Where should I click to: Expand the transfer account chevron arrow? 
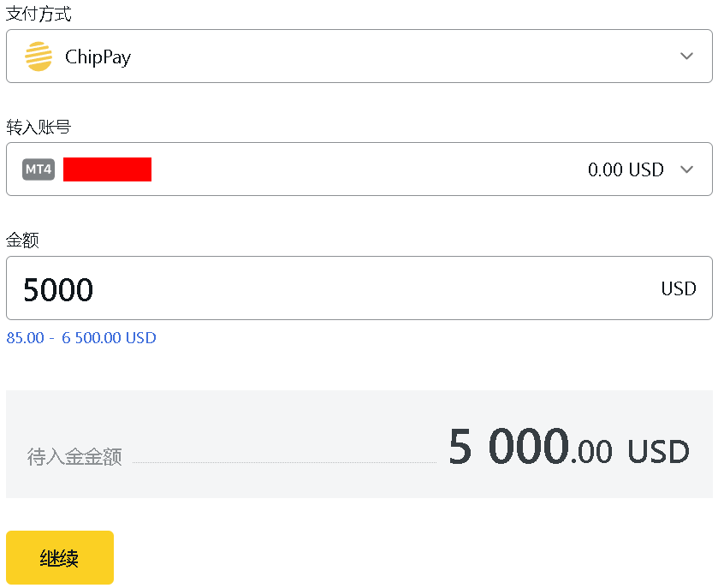[686, 169]
